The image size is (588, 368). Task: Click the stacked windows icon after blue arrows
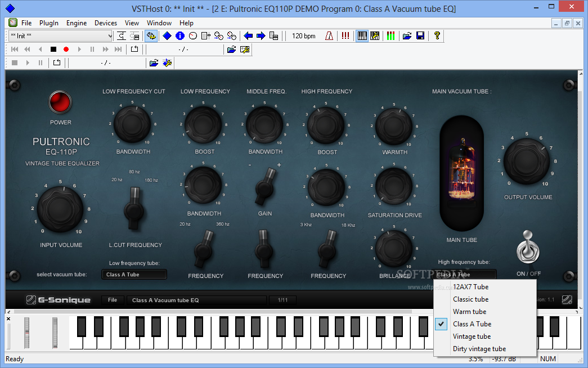coord(274,36)
